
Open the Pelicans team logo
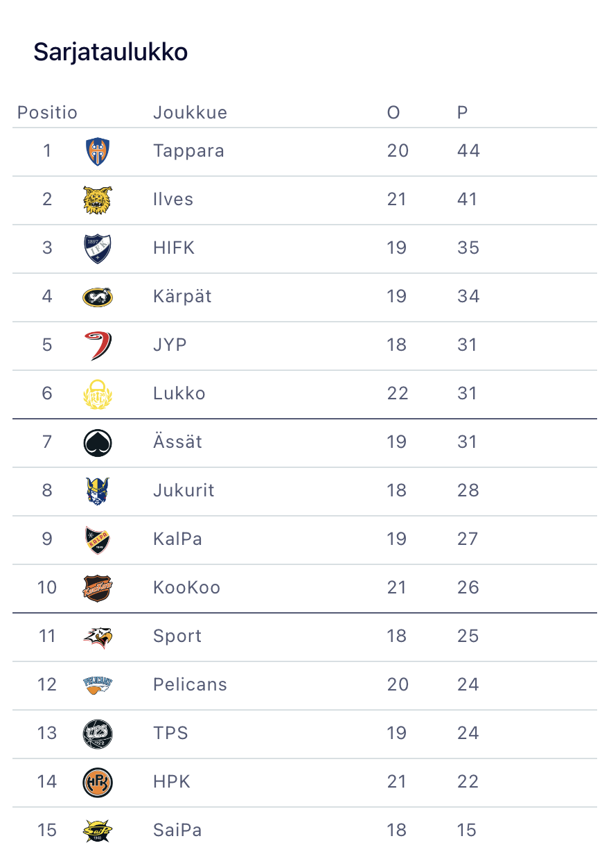coord(97,685)
